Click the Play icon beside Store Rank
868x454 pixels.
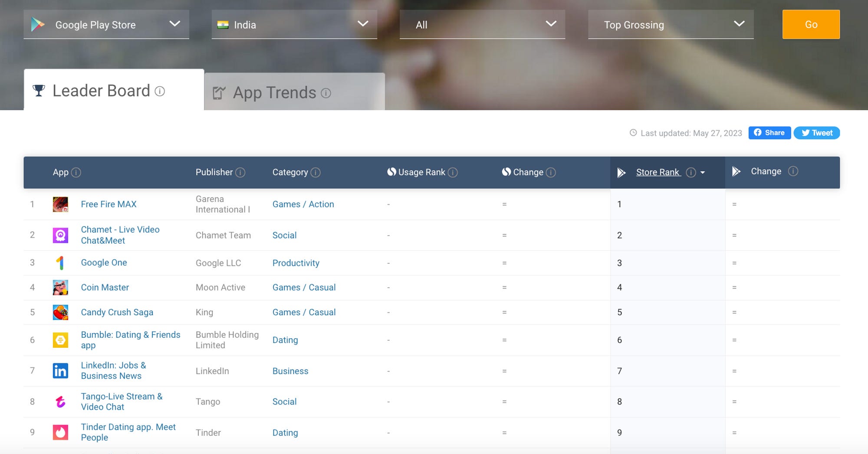tap(621, 173)
